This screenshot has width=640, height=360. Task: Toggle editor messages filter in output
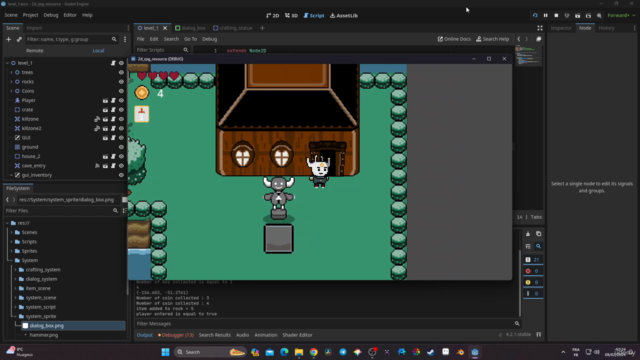533,293
